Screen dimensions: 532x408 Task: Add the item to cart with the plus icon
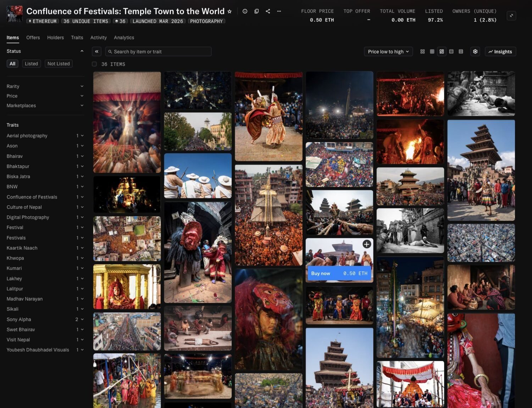click(367, 244)
